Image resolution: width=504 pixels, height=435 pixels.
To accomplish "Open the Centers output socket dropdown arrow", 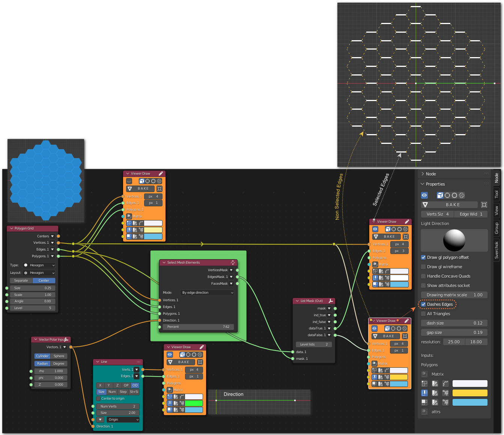I will pos(53,236).
